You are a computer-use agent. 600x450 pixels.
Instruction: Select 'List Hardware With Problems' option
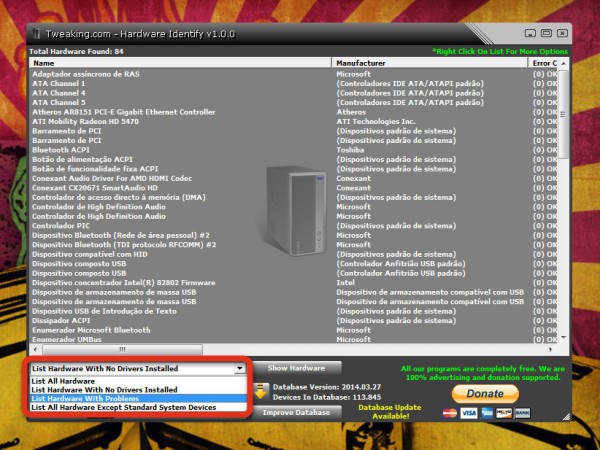pyautogui.click(x=138, y=399)
